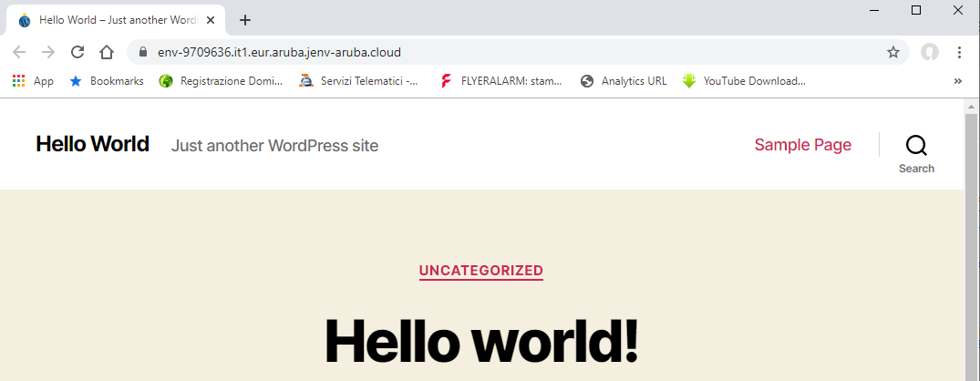Click the browser back arrow
980x381 pixels.
tap(19, 52)
